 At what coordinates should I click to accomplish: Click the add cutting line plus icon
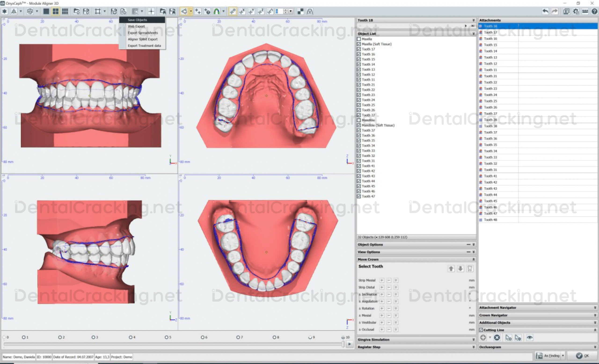[483, 338]
